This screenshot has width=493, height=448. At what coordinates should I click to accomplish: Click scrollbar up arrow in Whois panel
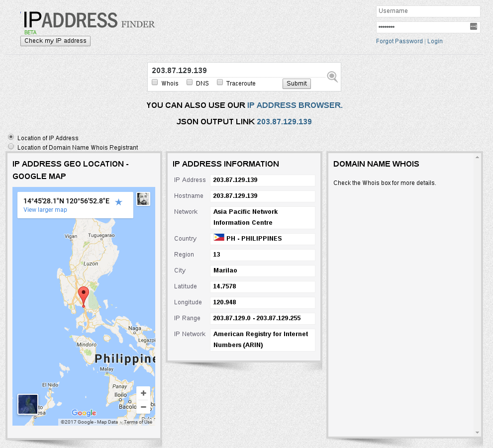coord(477,157)
